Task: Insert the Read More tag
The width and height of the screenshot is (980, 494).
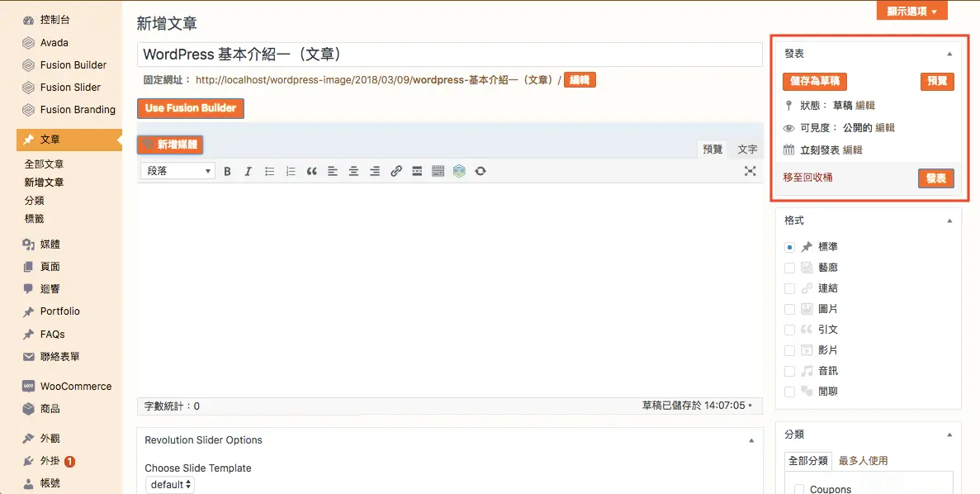Action: 417,171
